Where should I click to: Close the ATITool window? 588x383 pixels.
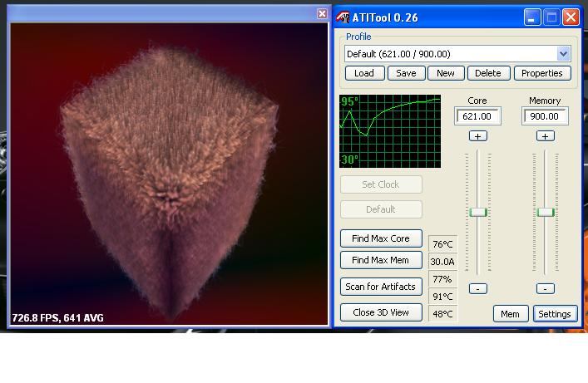[x=571, y=17]
